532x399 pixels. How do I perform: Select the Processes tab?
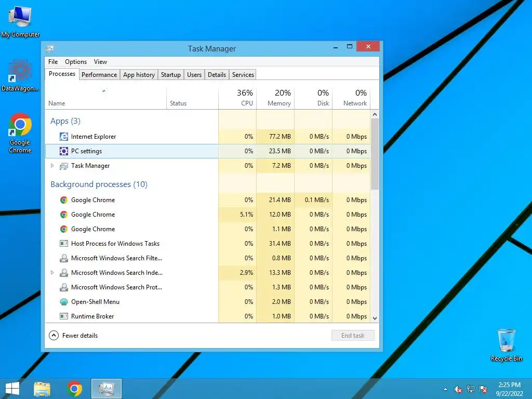(62, 74)
